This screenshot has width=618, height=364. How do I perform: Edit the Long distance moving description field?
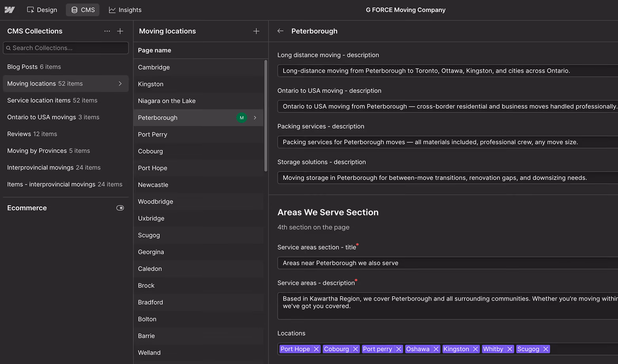(447, 71)
